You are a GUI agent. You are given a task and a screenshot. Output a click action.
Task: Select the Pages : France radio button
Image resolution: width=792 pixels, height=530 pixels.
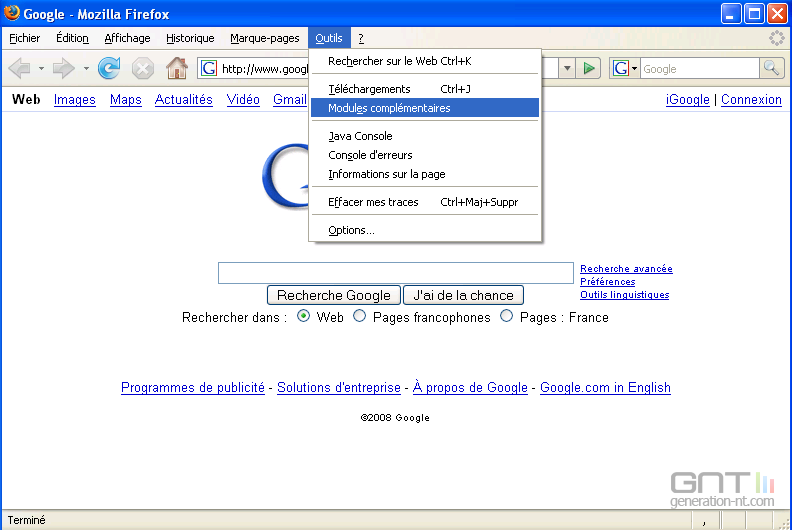506,316
